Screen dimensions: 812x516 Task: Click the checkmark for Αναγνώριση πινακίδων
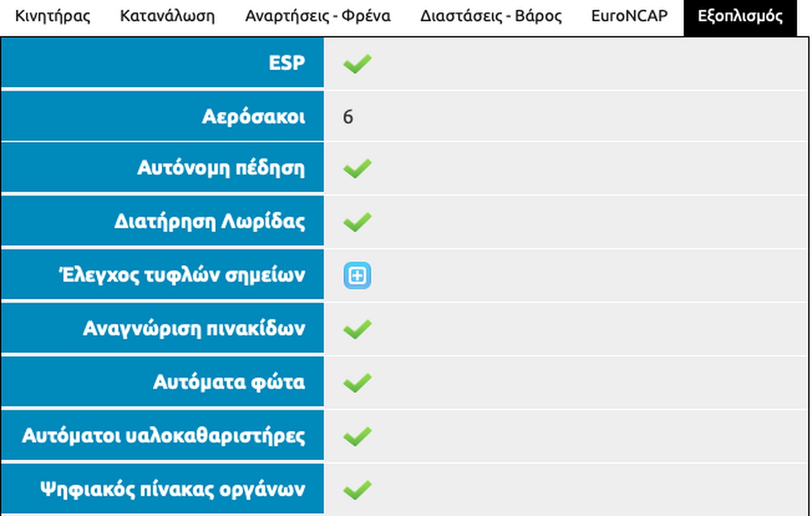tap(357, 329)
